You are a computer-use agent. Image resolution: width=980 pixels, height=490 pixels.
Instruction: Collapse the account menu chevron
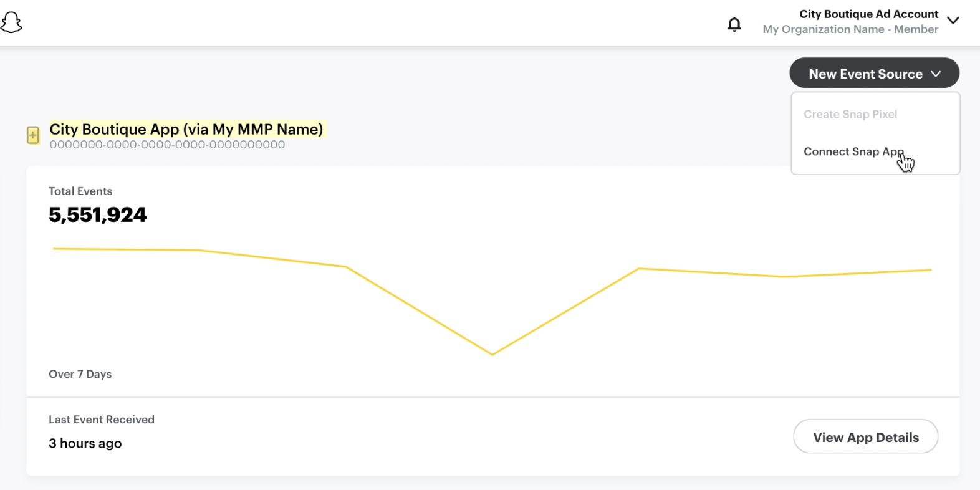(953, 21)
